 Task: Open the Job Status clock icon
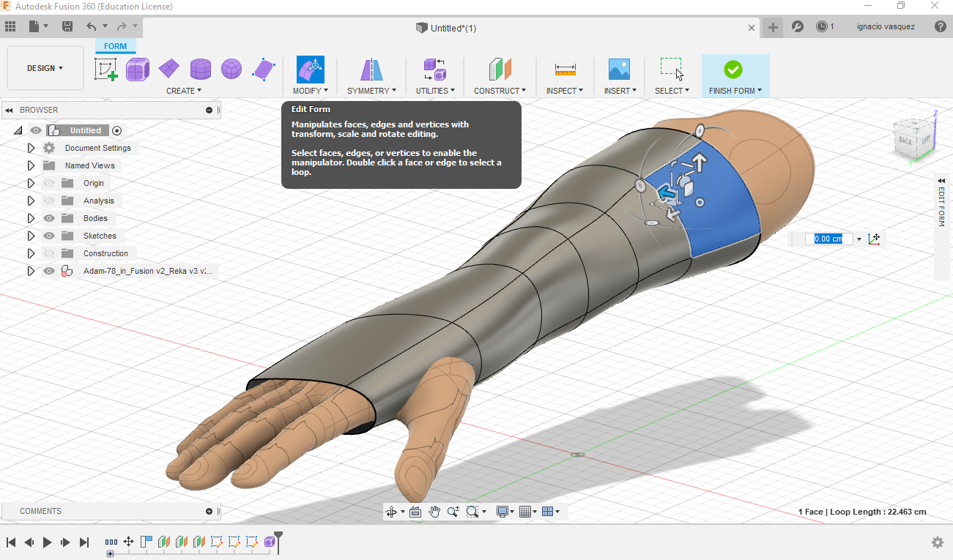point(822,26)
